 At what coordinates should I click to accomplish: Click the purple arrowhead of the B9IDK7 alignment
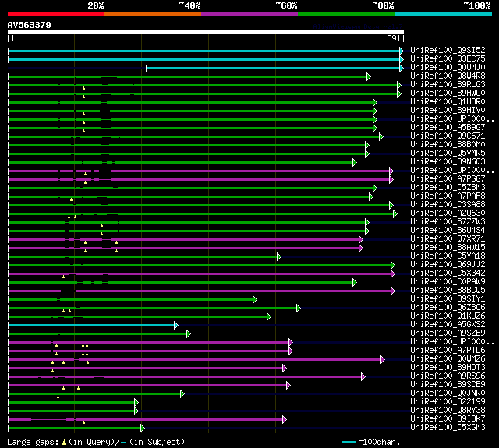(x=284, y=420)
